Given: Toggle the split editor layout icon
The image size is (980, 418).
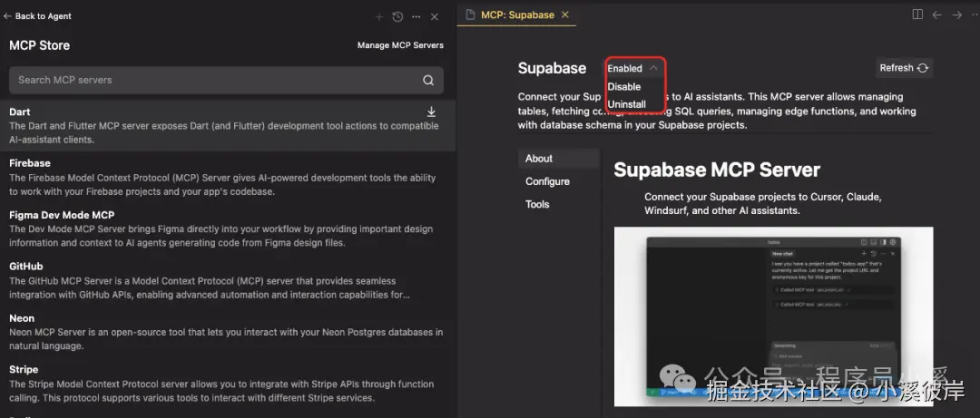Looking at the screenshot, I should click(x=917, y=15).
